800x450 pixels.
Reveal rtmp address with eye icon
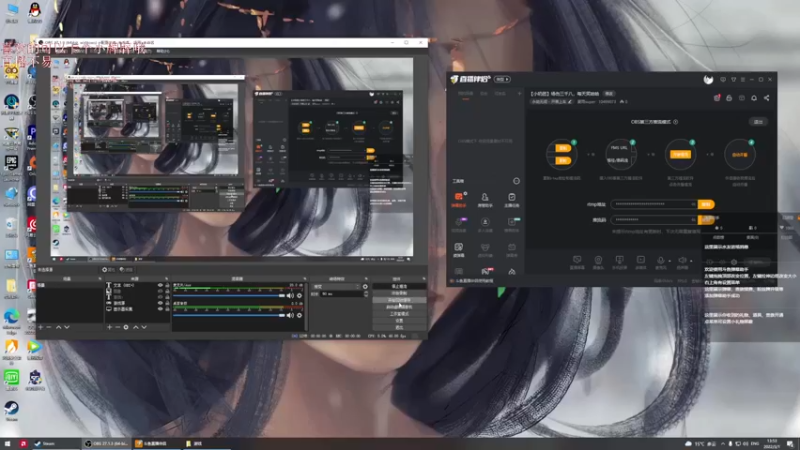click(x=693, y=204)
